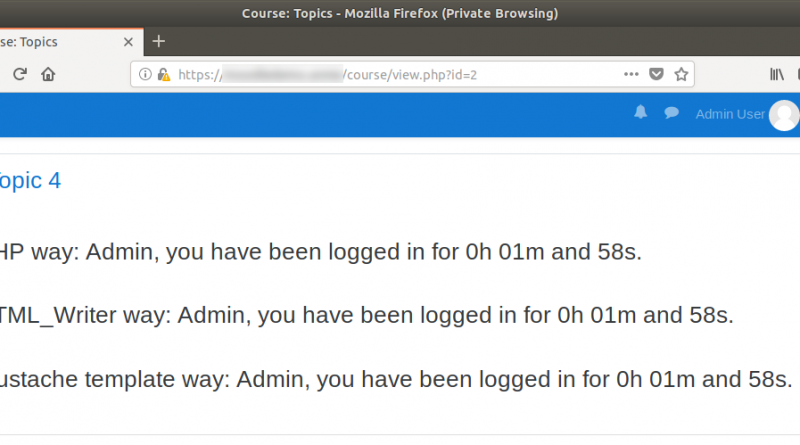Bookmark this page with the star

coord(681,75)
